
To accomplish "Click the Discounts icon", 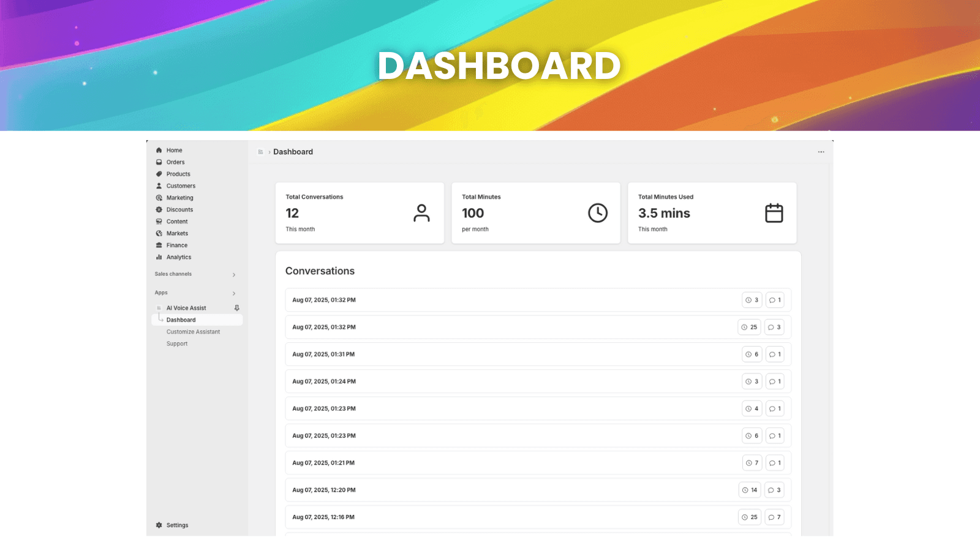I will tap(159, 209).
